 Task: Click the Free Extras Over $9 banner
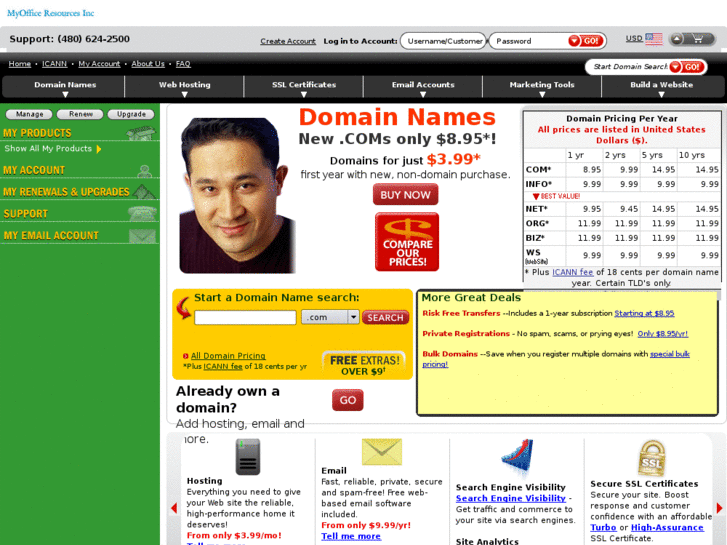(x=364, y=364)
